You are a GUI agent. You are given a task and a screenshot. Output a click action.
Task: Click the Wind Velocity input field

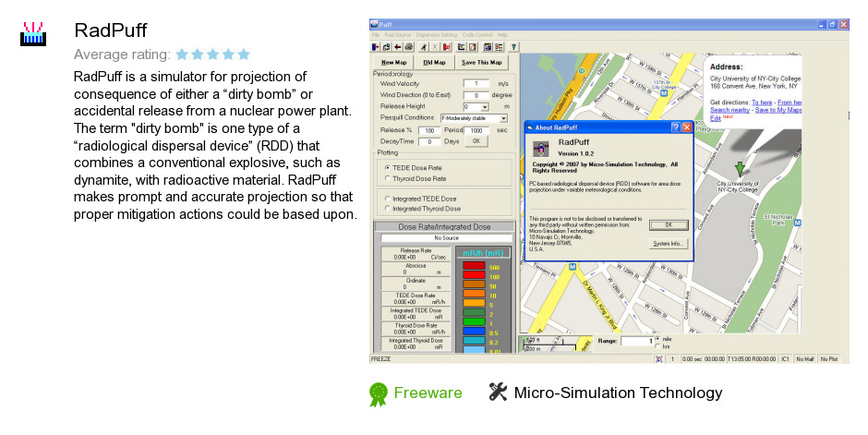(x=476, y=83)
